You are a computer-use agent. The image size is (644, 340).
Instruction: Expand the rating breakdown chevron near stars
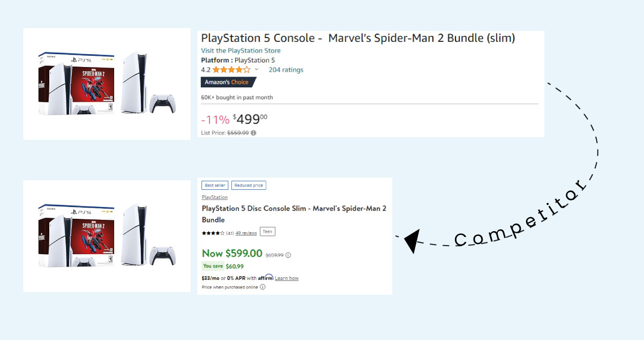(256, 70)
